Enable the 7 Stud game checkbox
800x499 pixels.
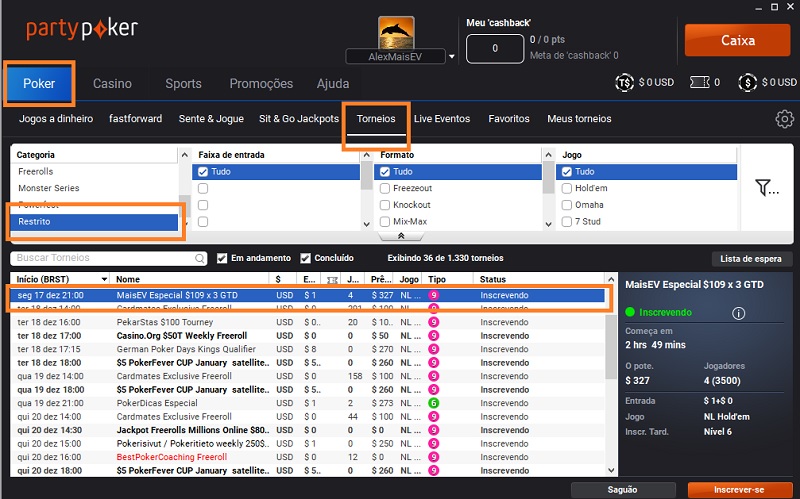click(x=566, y=222)
